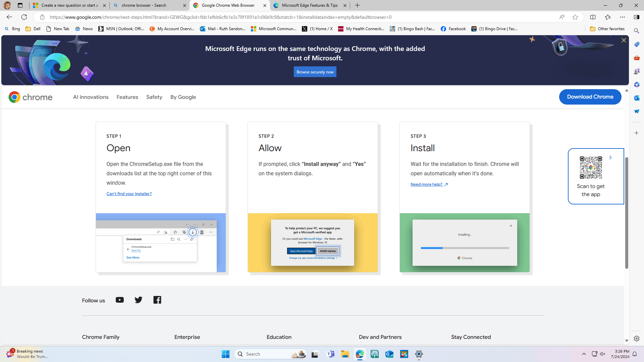Click the YouTube follow icon
The image size is (644, 362).
pos(120,300)
